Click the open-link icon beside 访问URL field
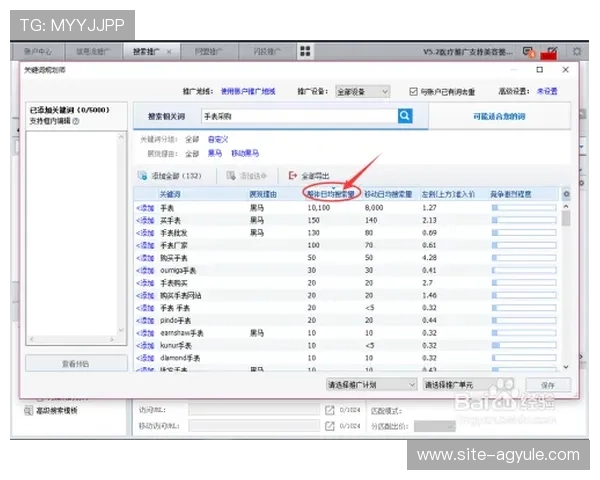This screenshot has width=600, height=480. [x=329, y=410]
